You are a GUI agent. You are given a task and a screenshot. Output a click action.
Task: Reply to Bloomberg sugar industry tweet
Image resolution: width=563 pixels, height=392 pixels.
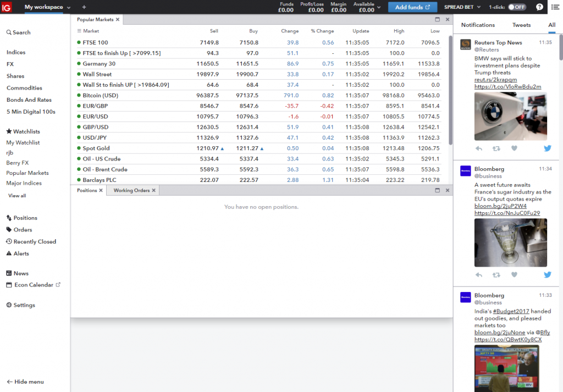(479, 274)
